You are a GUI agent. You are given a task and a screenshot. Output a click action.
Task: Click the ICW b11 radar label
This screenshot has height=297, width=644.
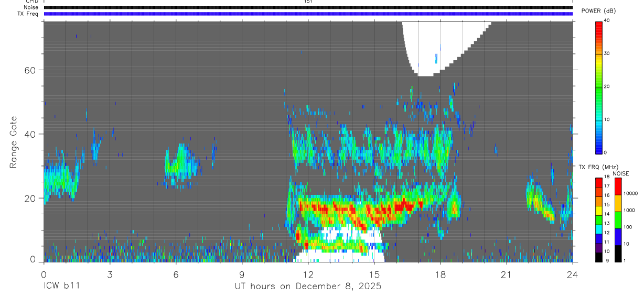(61, 287)
